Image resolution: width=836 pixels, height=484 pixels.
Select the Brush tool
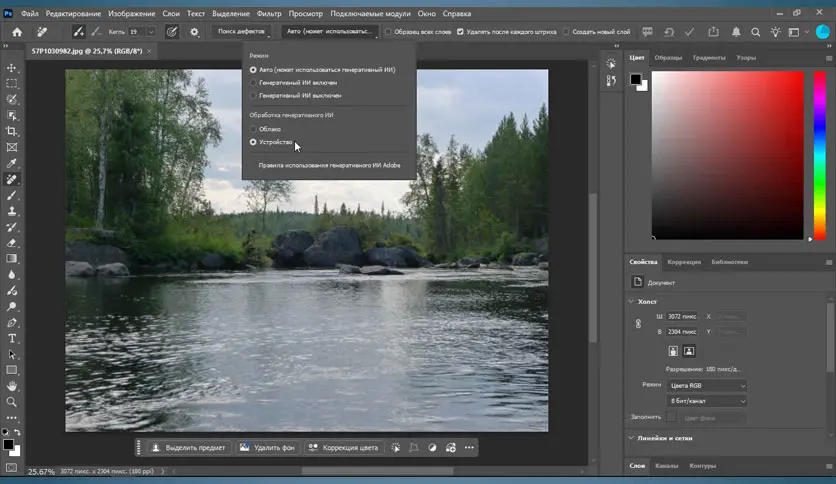(x=11, y=195)
